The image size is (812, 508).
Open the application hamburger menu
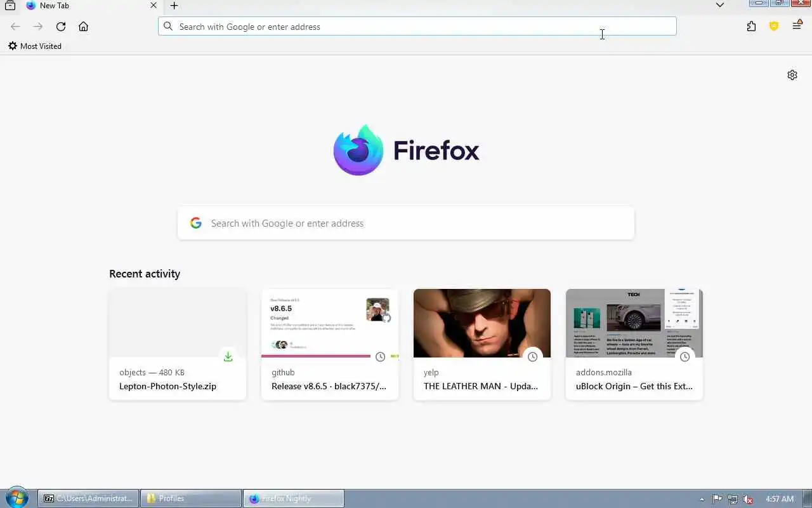click(797, 25)
